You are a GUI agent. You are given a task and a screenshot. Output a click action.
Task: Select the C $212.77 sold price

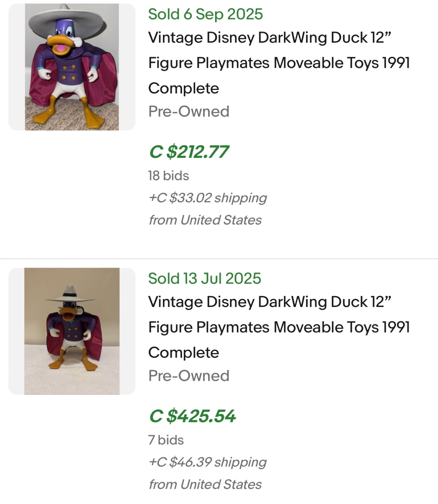tap(189, 152)
